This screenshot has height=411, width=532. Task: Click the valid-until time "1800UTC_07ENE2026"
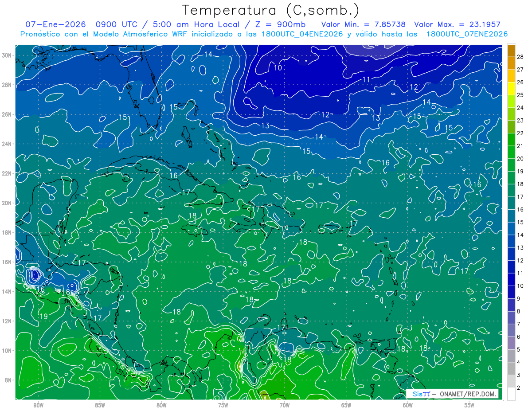point(467,34)
